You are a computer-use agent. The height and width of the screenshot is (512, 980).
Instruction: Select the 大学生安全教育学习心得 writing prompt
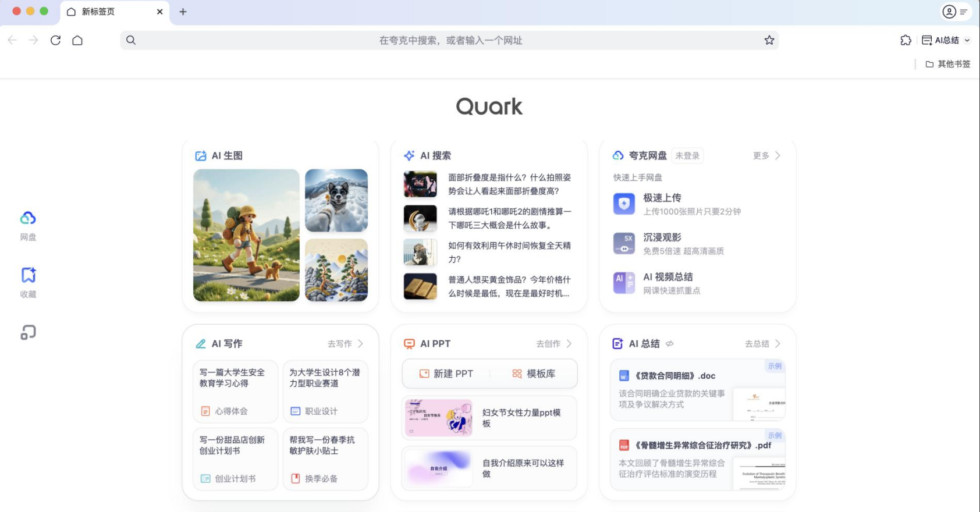236,392
